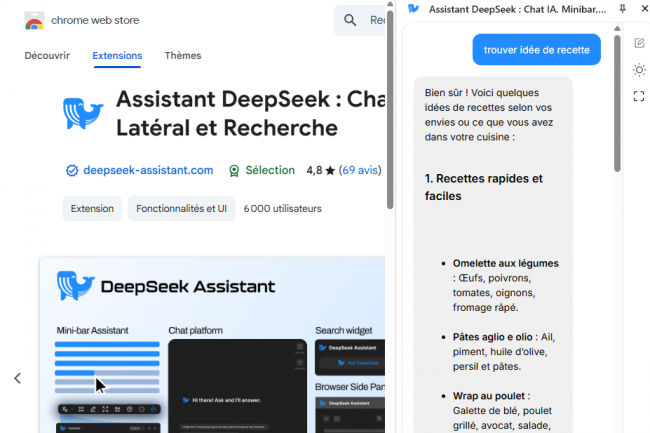Image resolution: width=650 pixels, height=433 pixels.
Task: Click the 'Browser Side Pan' label in screenshot
Action: (x=350, y=387)
